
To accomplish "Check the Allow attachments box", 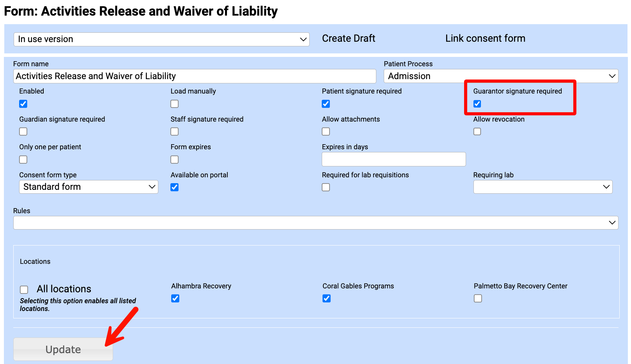I will 326,132.
